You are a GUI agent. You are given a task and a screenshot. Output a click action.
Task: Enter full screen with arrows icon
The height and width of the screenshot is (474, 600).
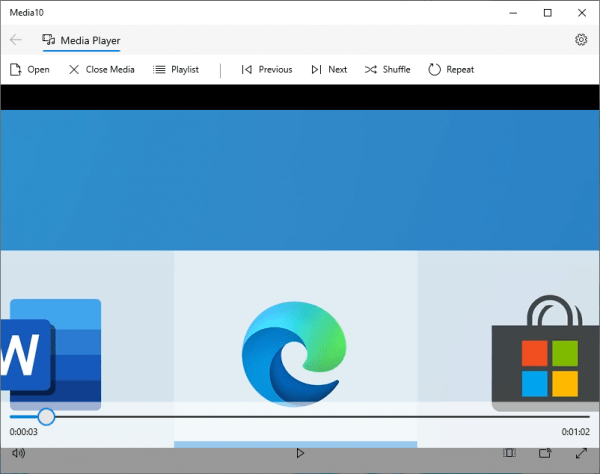pyautogui.click(x=581, y=453)
